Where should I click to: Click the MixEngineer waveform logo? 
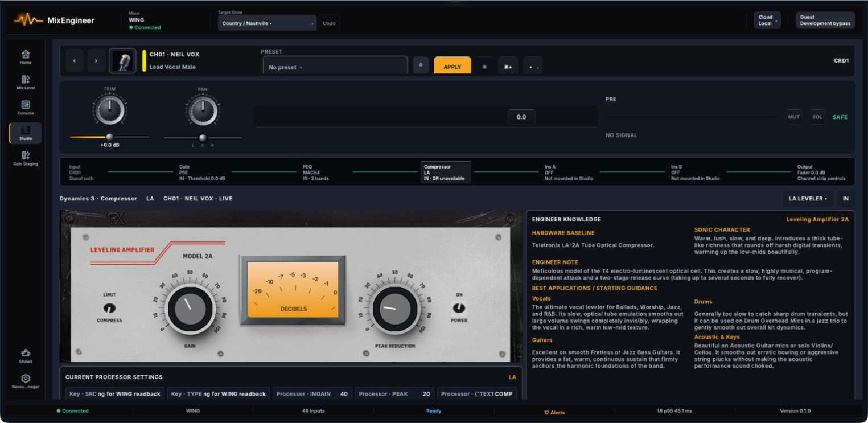point(28,20)
